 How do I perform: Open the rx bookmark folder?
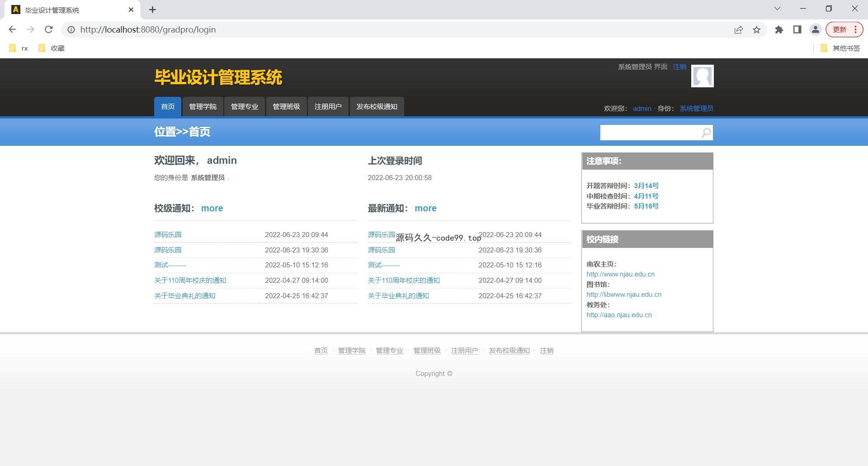(x=19, y=48)
